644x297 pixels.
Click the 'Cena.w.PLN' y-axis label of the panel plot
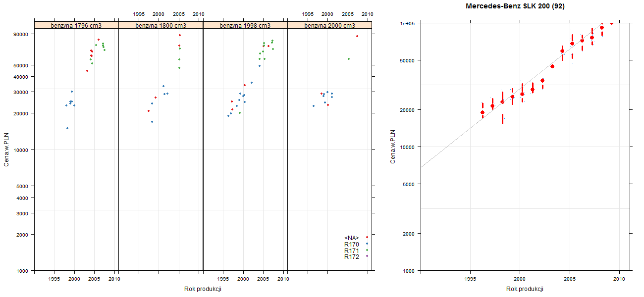[6, 149]
